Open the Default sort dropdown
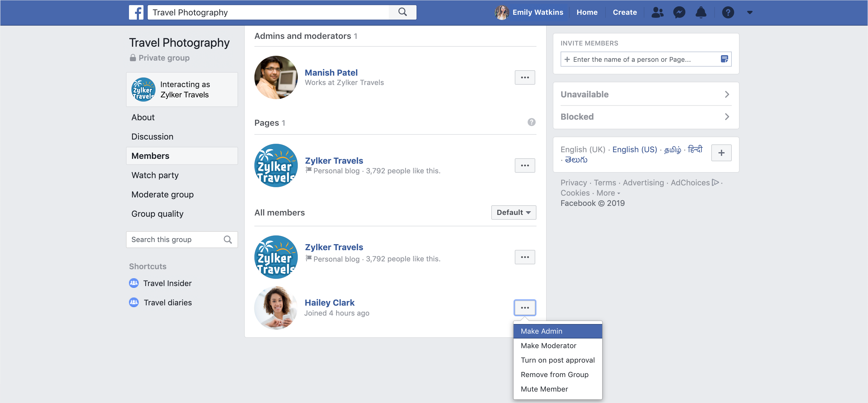Image resolution: width=868 pixels, height=403 pixels. tap(514, 213)
